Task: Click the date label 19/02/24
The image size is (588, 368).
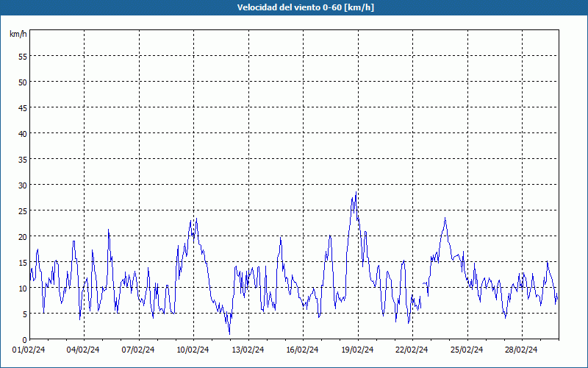Action: 357,350
